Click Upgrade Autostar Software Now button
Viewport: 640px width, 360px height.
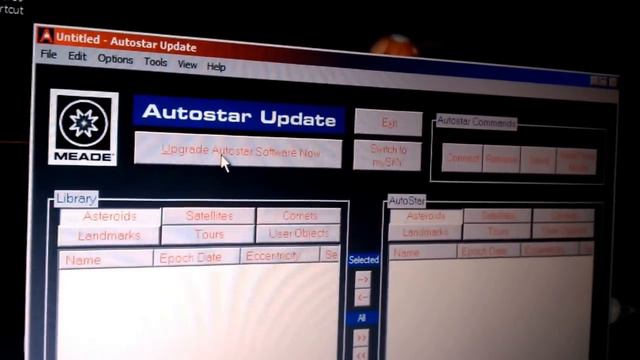[x=238, y=150]
